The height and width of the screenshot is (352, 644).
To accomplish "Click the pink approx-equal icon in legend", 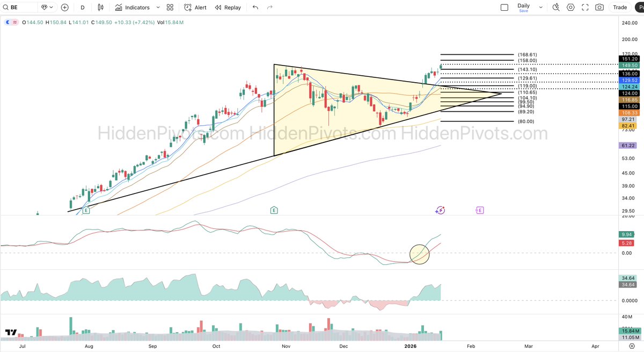I will click(x=14, y=23).
